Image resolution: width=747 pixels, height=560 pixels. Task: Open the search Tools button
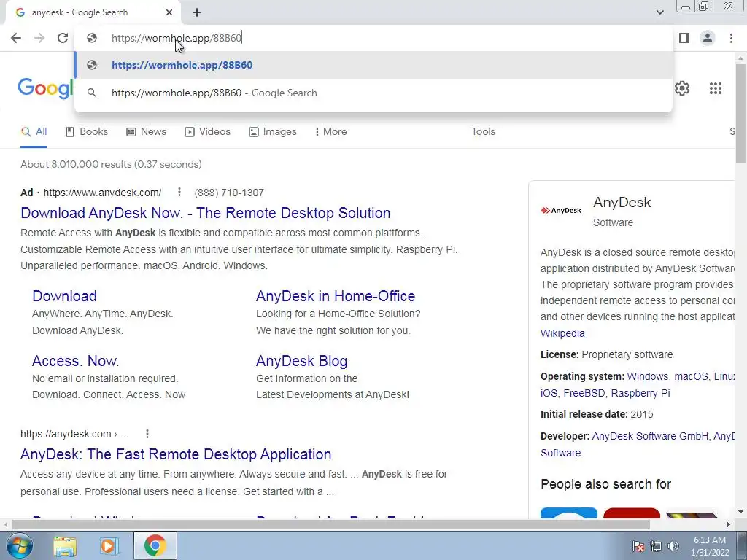pos(483,132)
